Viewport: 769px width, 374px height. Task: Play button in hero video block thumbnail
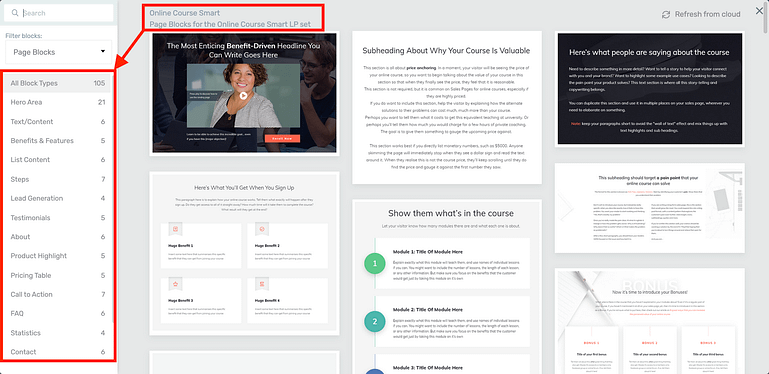[243, 96]
